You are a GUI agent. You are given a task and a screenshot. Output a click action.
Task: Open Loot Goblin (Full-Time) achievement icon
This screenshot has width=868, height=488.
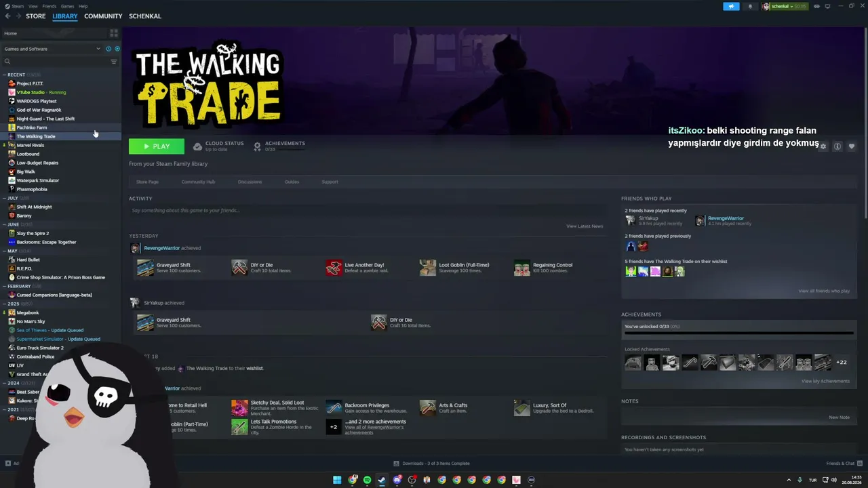pyautogui.click(x=428, y=268)
